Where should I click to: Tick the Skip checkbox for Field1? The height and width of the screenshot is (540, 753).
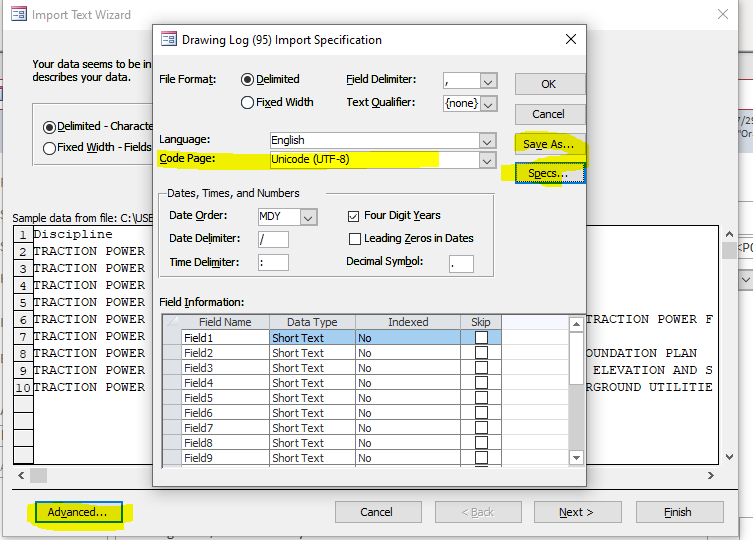point(481,338)
